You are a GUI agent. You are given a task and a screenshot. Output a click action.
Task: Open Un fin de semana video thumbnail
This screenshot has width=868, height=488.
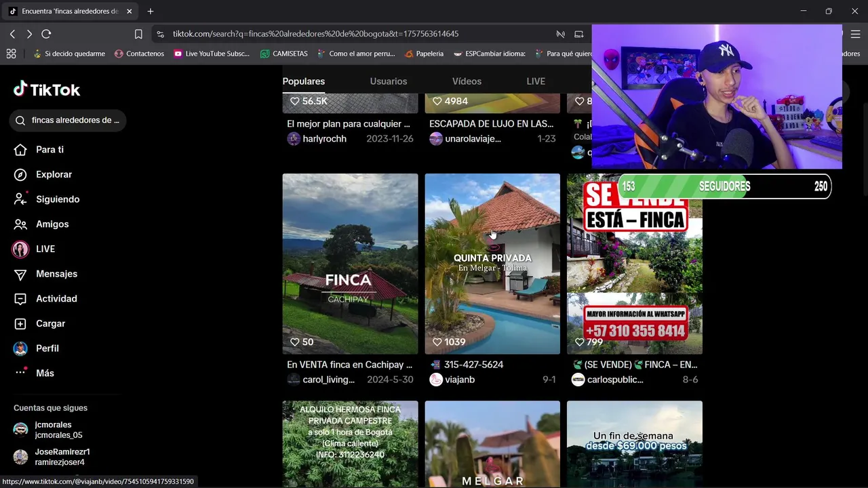635,444
